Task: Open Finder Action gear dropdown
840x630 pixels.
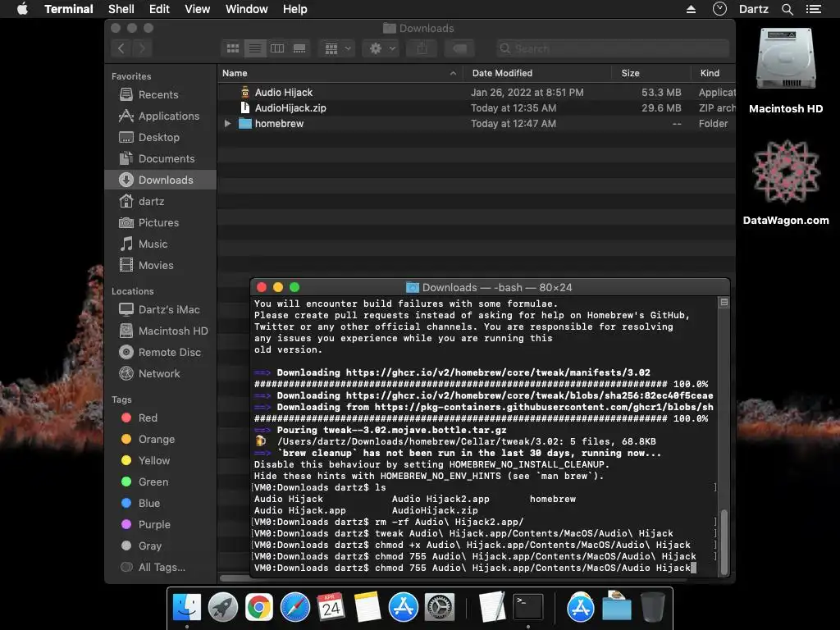Action: tap(381, 48)
